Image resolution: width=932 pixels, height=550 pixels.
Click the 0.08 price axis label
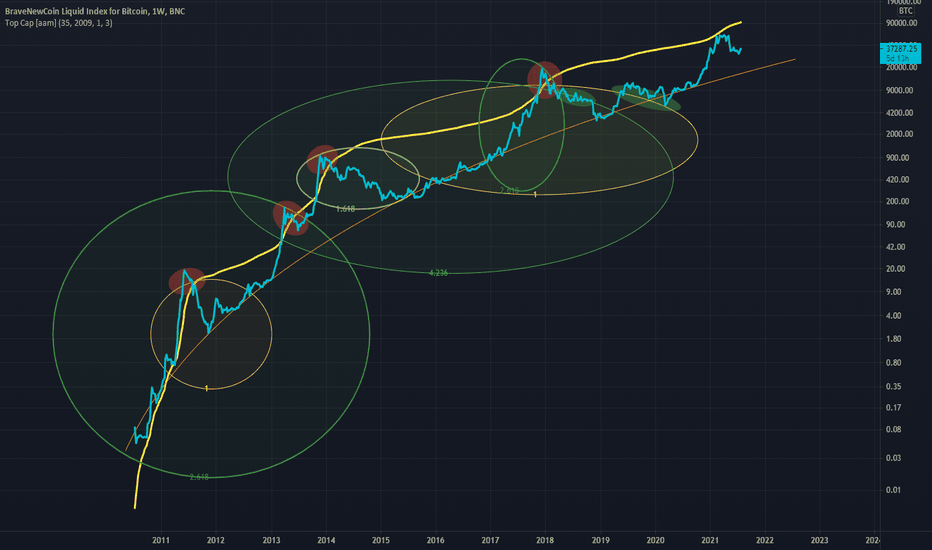click(x=893, y=429)
